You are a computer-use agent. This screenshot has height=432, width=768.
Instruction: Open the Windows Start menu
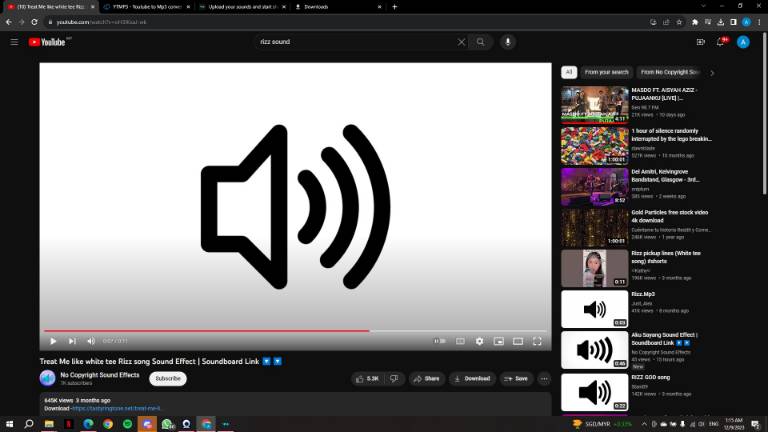pos(9,424)
